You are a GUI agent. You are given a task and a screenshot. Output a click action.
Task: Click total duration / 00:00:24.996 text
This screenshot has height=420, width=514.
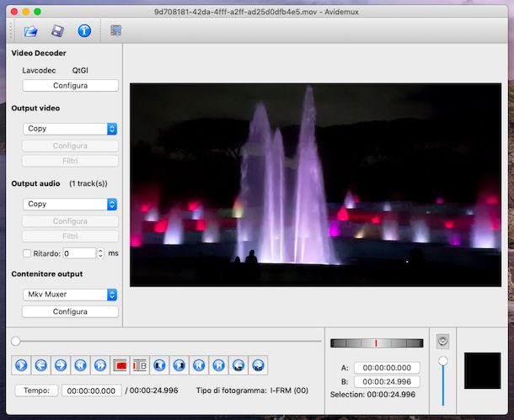[x=152, y=391]
